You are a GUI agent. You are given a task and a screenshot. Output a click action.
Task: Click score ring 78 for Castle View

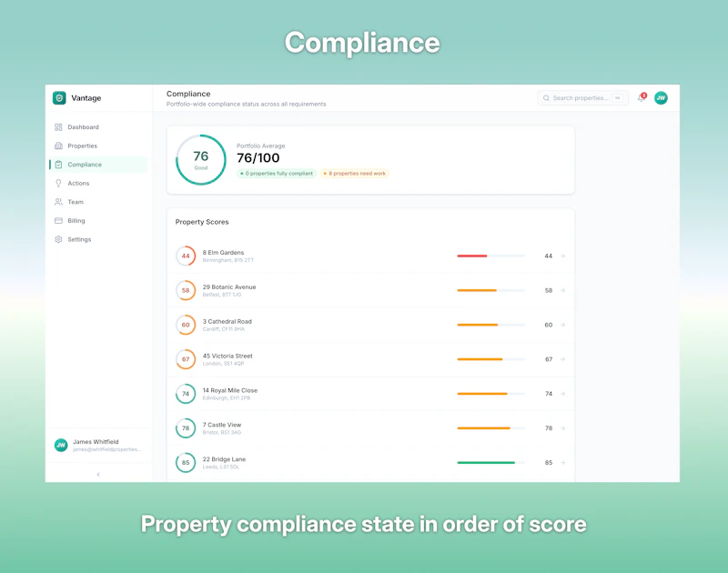coord(186,427)
